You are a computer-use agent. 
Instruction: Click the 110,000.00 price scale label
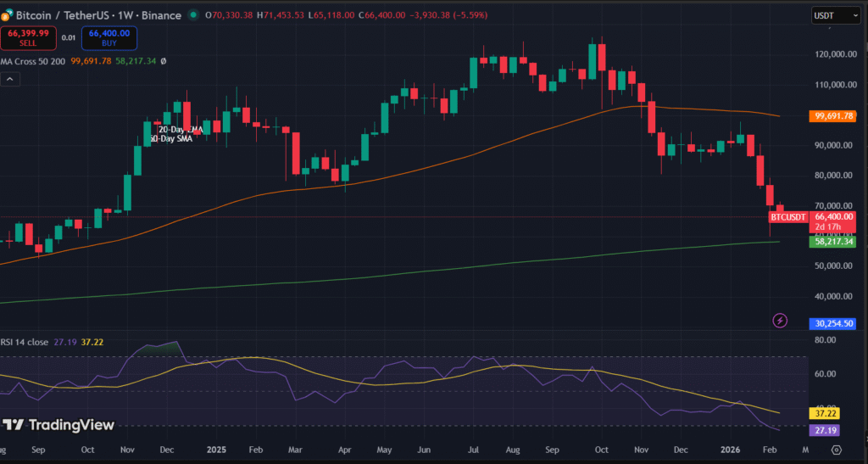[x=836, y=85]
